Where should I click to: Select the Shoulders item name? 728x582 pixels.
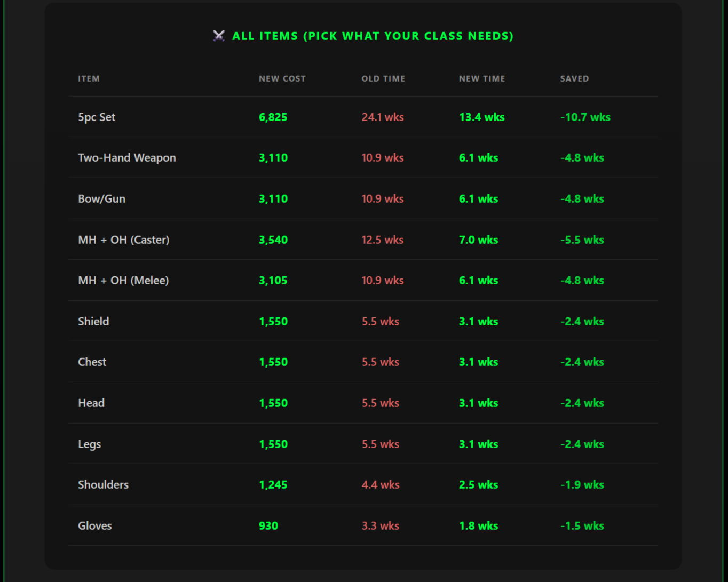click(103, 485)
